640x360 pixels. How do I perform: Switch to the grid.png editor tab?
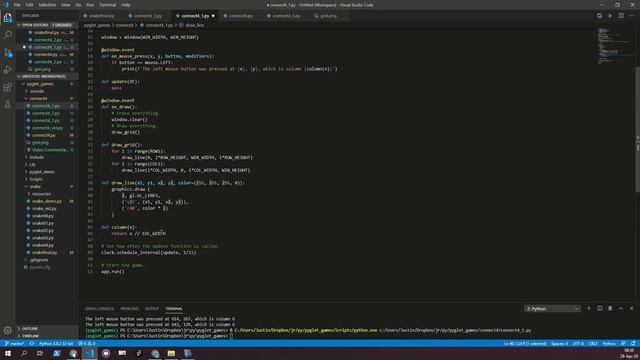pyautogui.click(x=328, y=16)
